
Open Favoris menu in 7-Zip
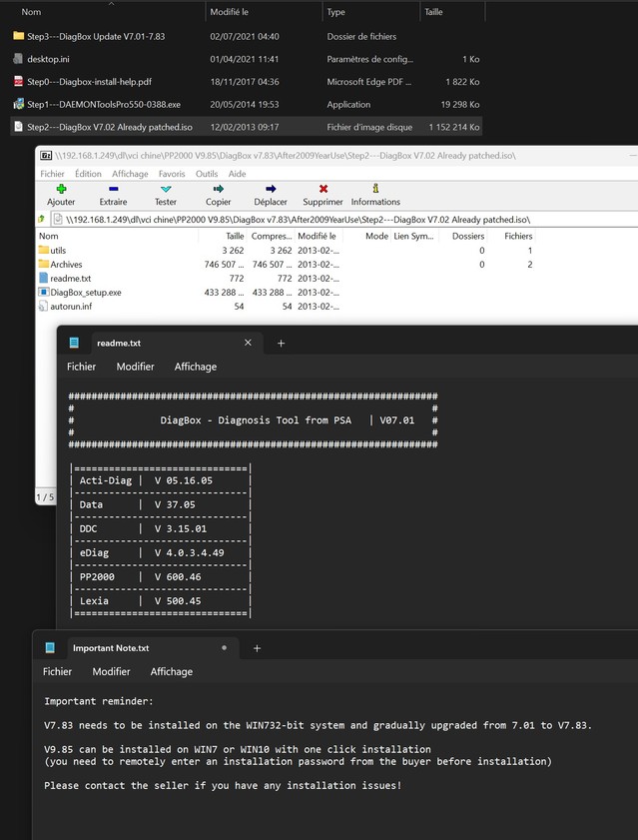point(172,173)
